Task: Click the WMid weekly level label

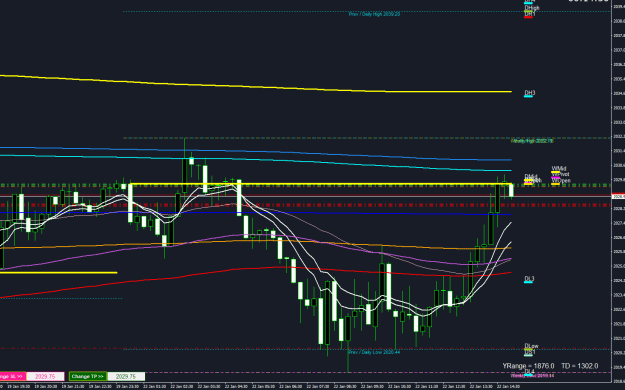Action: (559, 169)
